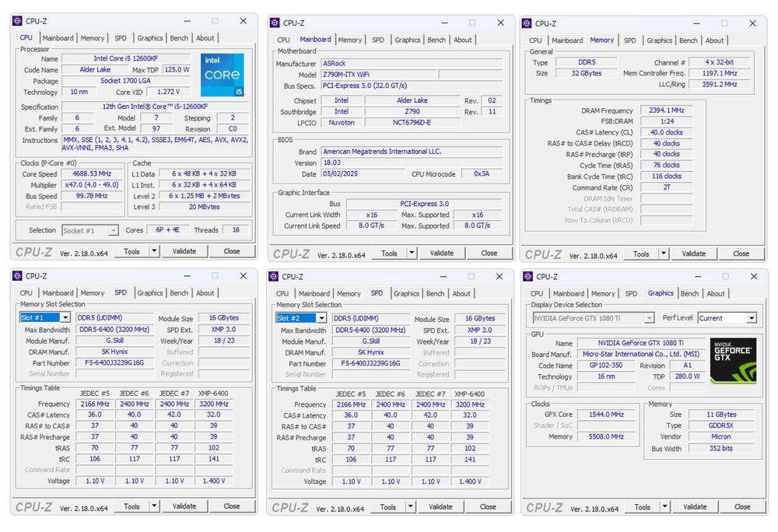Viewport: 778px width, 532px height.
Task: Open the Tools dropdown arrow in the Intel Core i5 CPU window
Action: [x=154, y=251]
